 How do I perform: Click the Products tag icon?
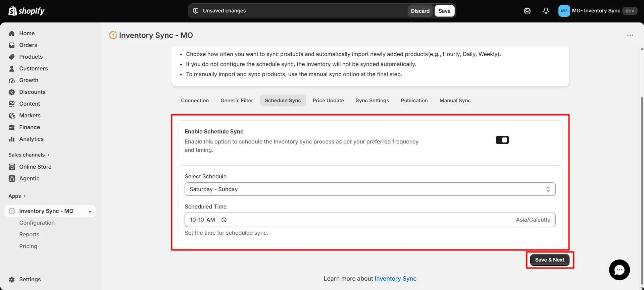click(x=12, y=57)
